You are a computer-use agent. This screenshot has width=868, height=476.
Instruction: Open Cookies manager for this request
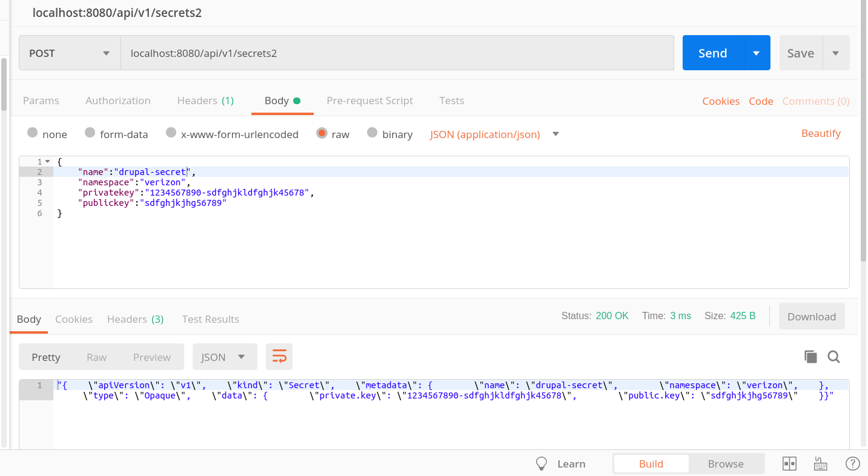(721, 101)
